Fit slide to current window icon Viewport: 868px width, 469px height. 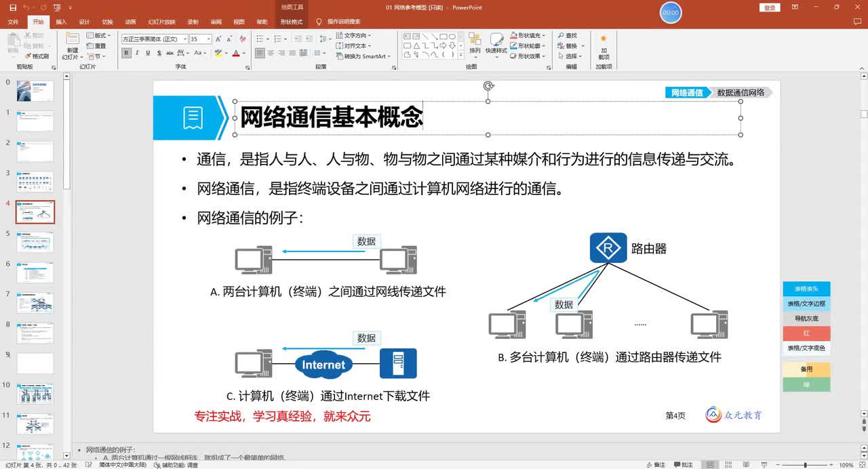[x=862, y=465]
